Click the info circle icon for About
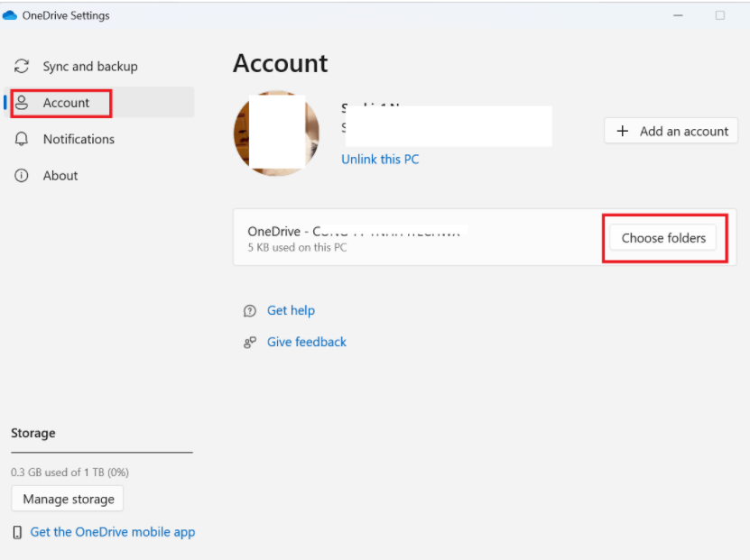Viewport: 750px width, 560px height. [22, 175]
